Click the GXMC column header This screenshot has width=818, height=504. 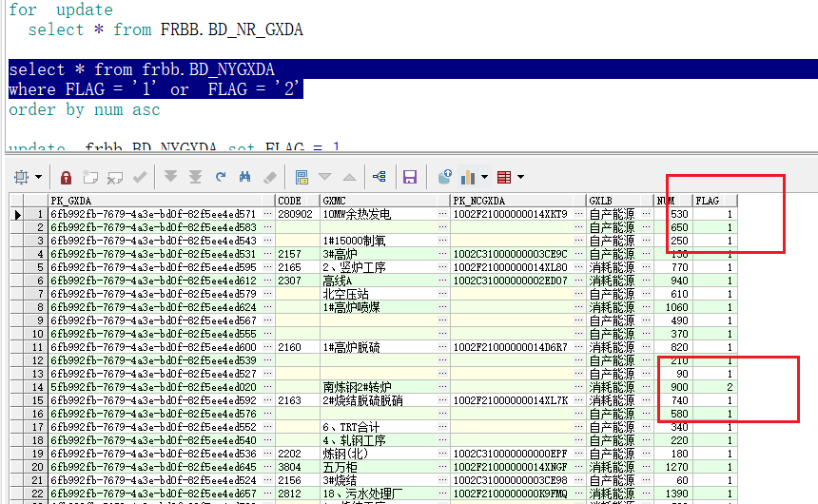pyautogui.click(x=384, y=201)
